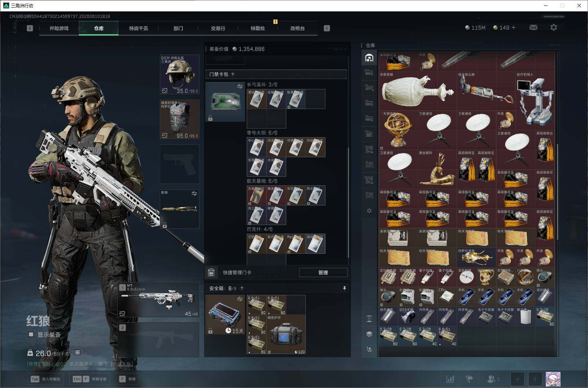Viewport: 588px width, 388px height.
Task: Open the weight details list icon
Action: [77, 353]
